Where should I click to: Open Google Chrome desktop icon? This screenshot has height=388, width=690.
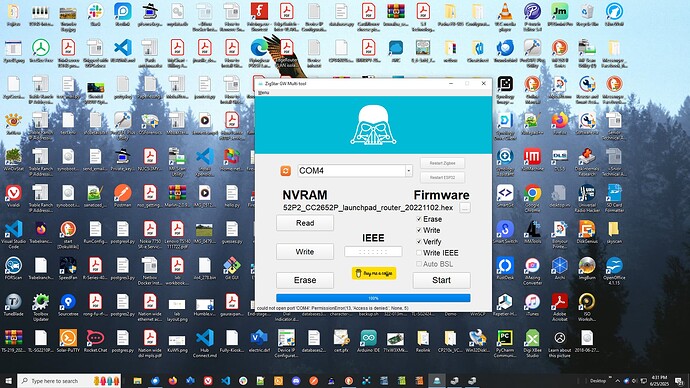tap(532, 198)
